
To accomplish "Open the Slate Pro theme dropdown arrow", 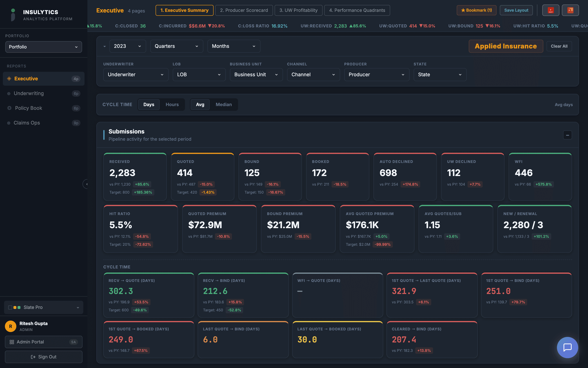I will tap(78, 308).
